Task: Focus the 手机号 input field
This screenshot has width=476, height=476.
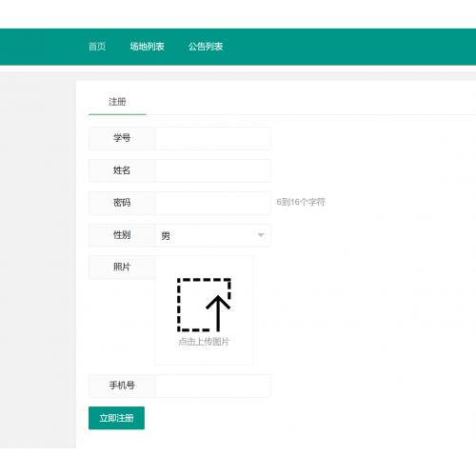Action: 212,386
